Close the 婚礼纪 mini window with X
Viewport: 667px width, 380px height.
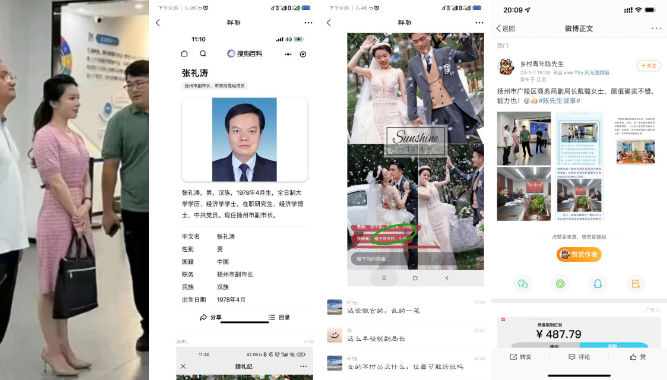183,366
